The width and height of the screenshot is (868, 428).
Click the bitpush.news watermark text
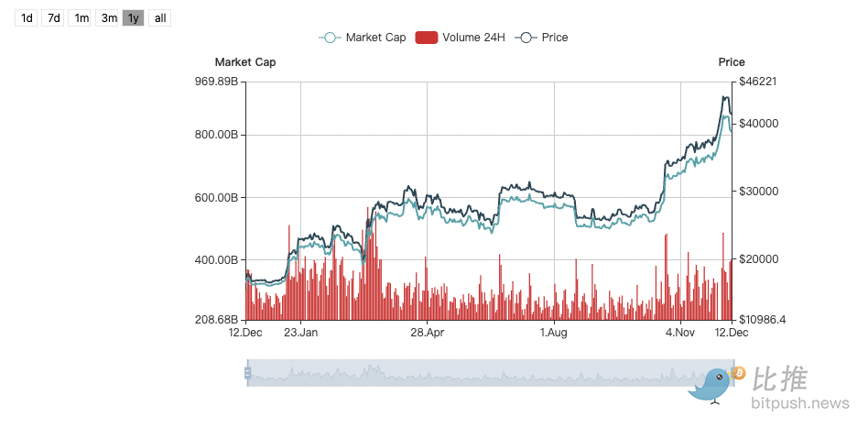(799, 403)
